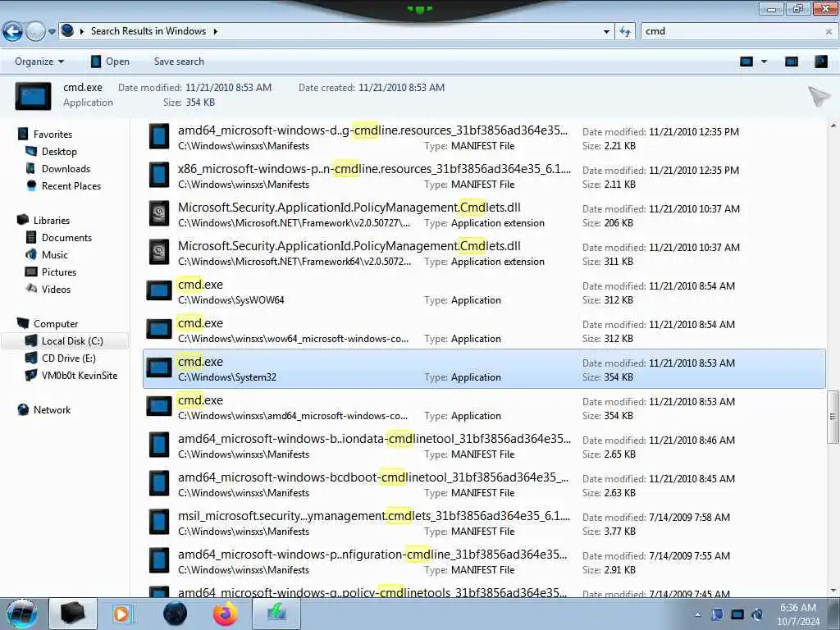
Task: Open Downloads in Favorites
Action: tap(66, 169)
